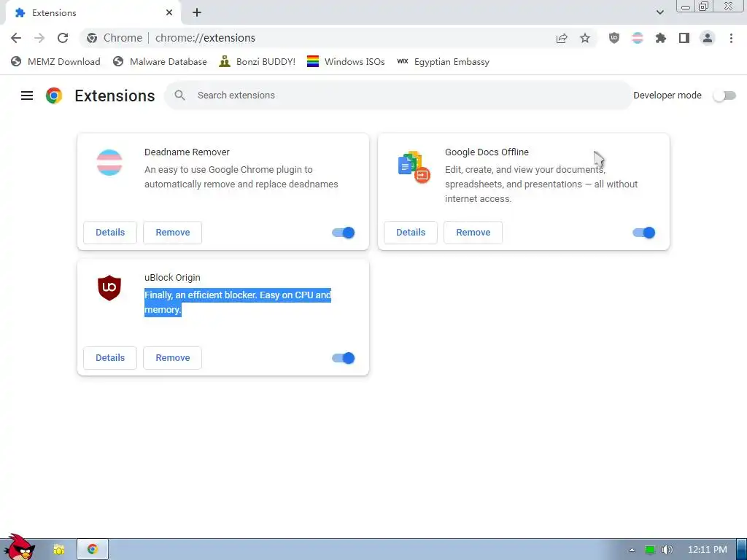
Task: Turn off uBlock Origin toggle
Action: point(343,358)
